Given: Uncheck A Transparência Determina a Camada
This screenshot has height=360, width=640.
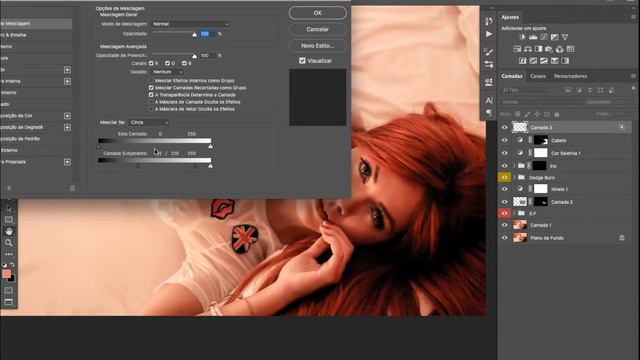Looking at the screenshot, I should coord(151,95).
